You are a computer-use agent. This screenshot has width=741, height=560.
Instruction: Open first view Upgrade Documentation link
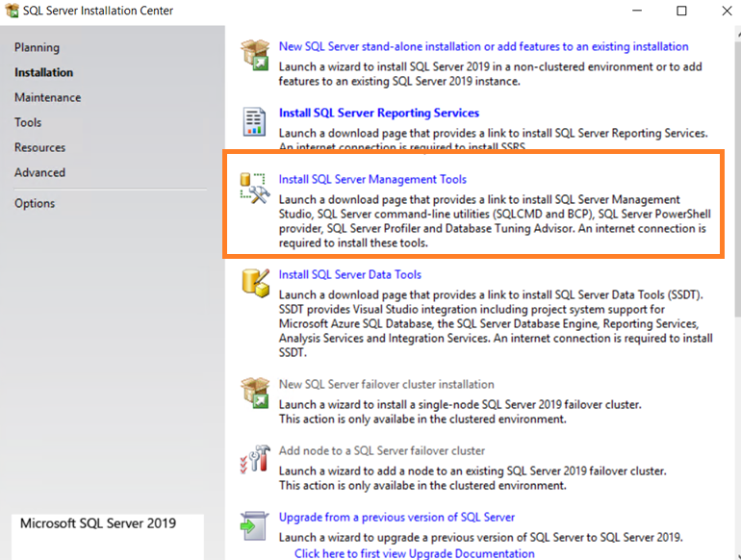tap(415, 553)
